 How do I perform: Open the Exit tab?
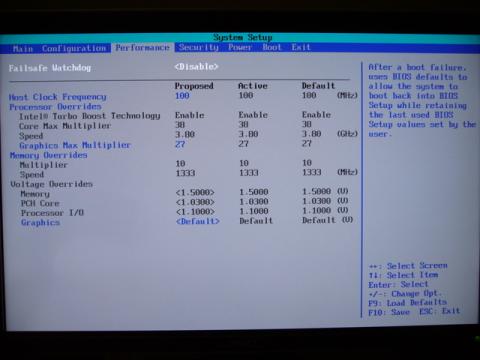pos(301,47)
